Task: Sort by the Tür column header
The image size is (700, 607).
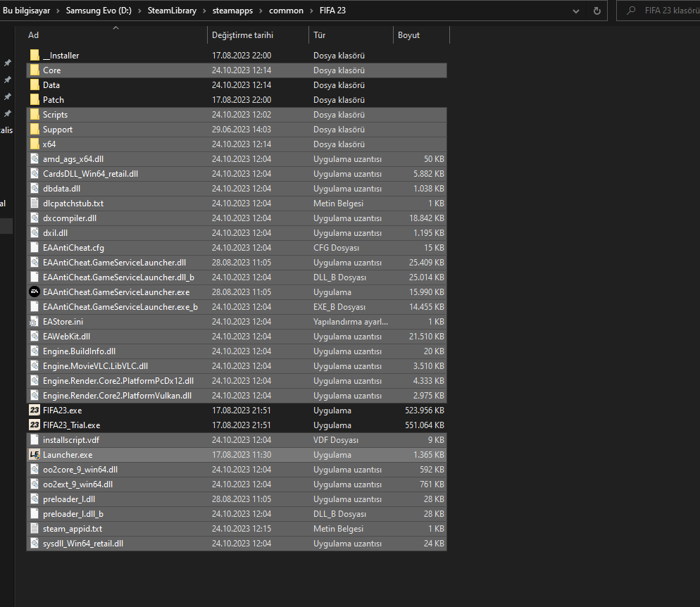Action: [x=351, y=35]
